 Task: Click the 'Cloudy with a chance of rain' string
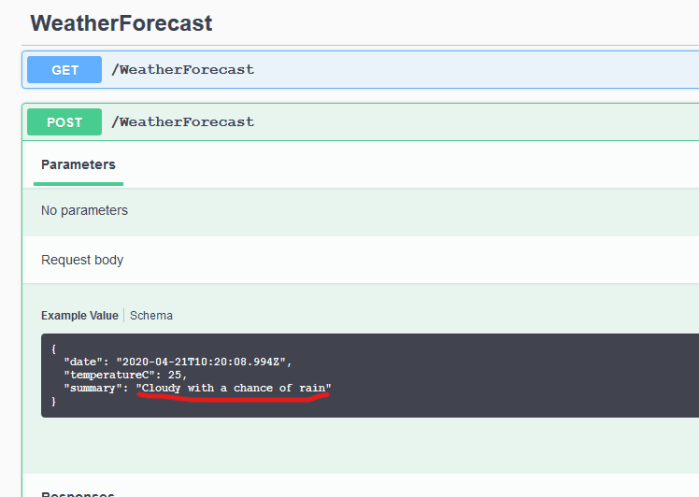pos(233,387)
